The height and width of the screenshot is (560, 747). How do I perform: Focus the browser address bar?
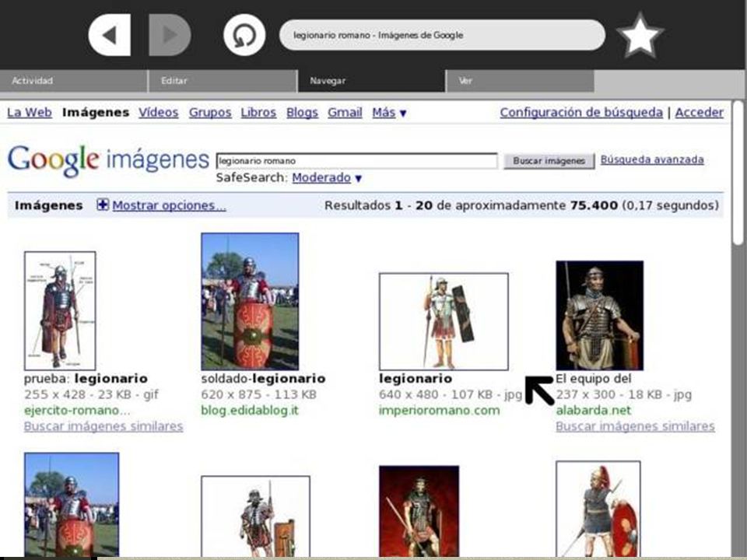[442, 35]
